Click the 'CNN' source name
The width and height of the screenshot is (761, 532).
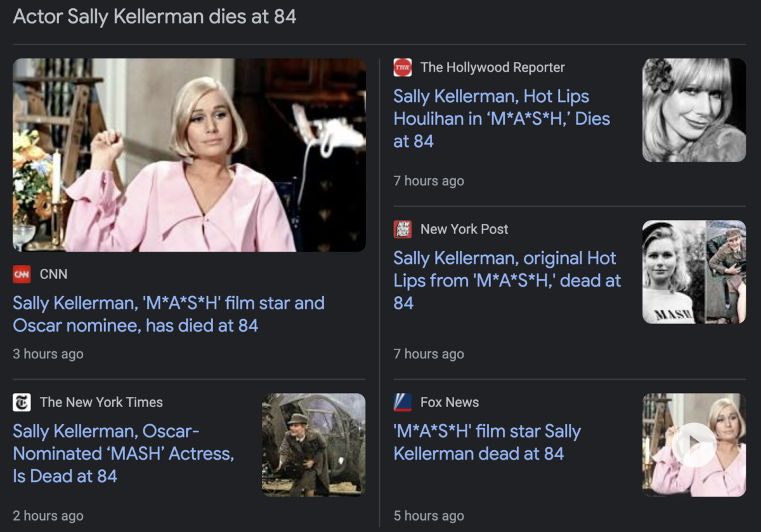click(53, 275)
